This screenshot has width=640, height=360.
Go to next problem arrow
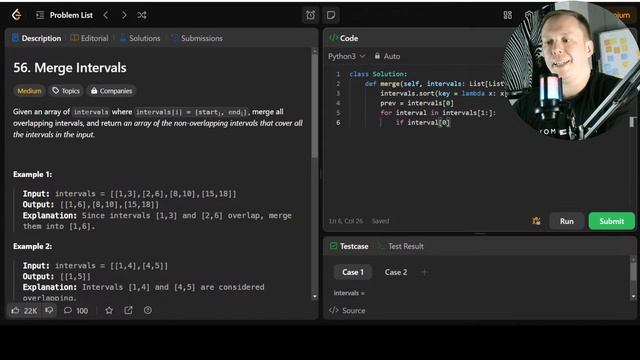click(124, 15)
